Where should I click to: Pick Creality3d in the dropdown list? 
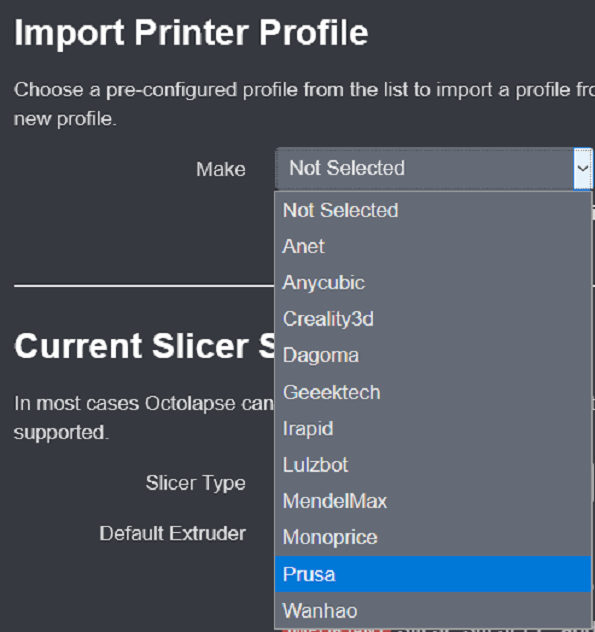[x=433, y=319]
